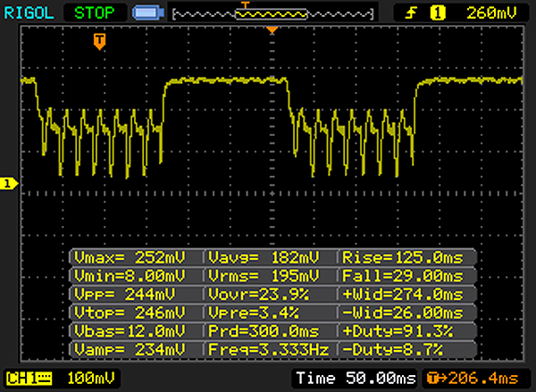
Task: Click the Time 50.00ms timebase readout
Action: click(356, 379)
